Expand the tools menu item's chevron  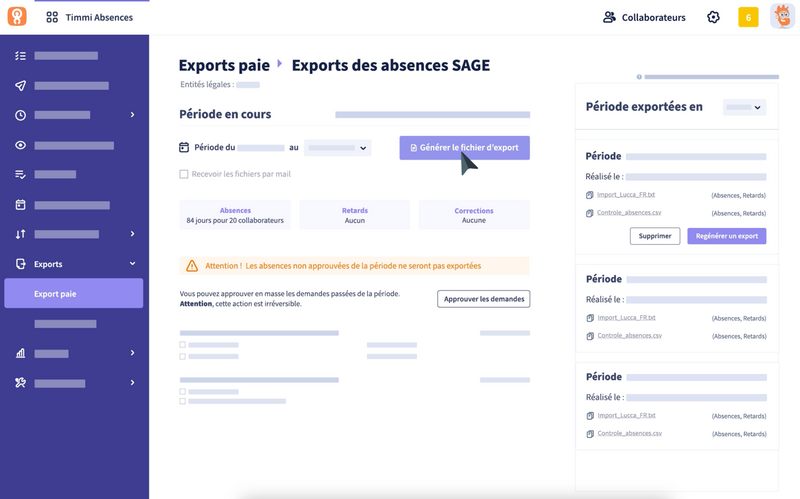[133, 383]
